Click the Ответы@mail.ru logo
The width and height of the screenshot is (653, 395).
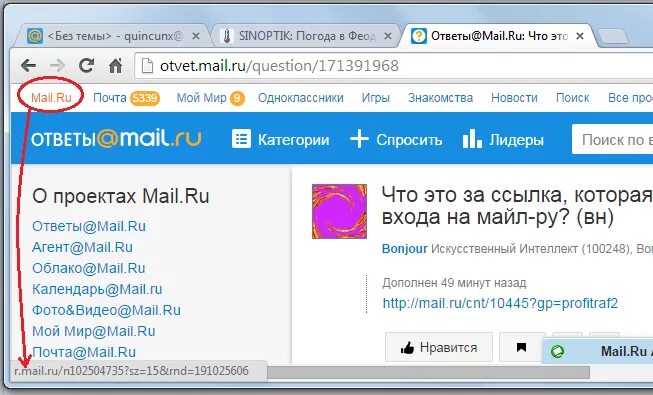[x=116, y=138]
